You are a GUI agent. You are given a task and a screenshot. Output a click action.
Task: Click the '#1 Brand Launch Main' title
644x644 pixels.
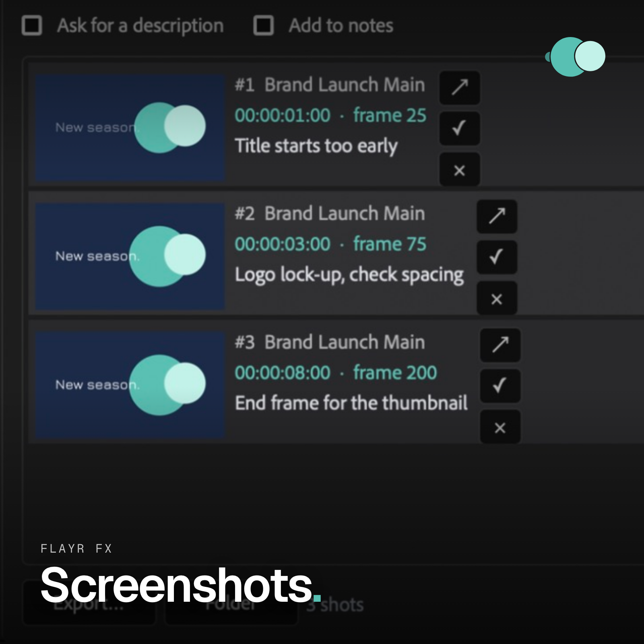pos(330,85)
